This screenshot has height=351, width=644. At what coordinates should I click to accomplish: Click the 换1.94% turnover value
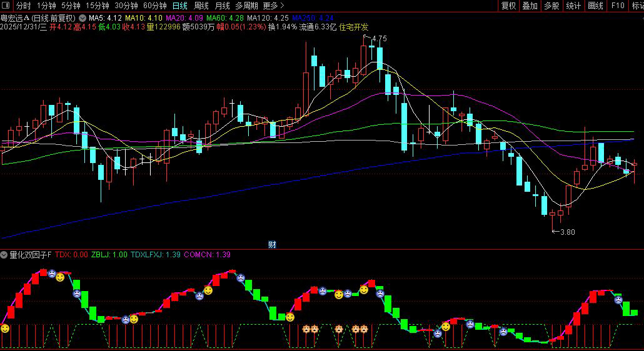[283, 27]
